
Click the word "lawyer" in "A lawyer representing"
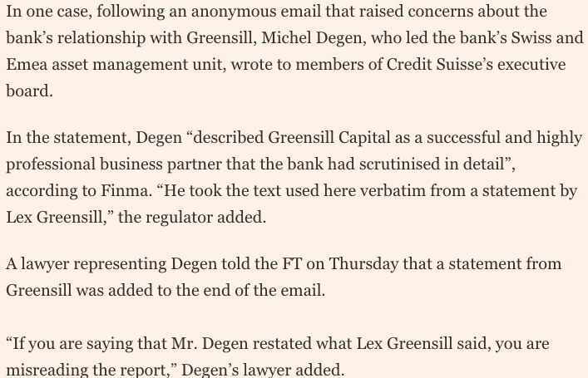pos(45,264)
